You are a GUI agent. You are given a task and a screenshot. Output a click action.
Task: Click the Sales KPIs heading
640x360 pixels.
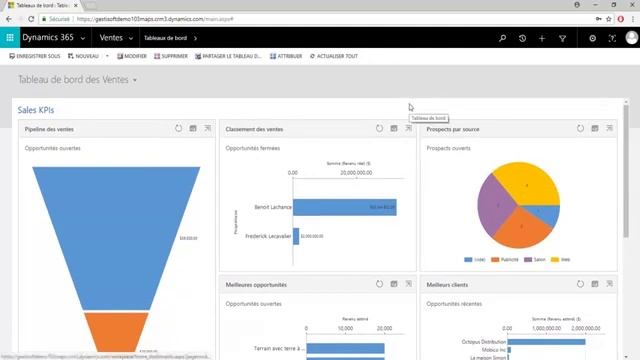click(x=36, y=110)
